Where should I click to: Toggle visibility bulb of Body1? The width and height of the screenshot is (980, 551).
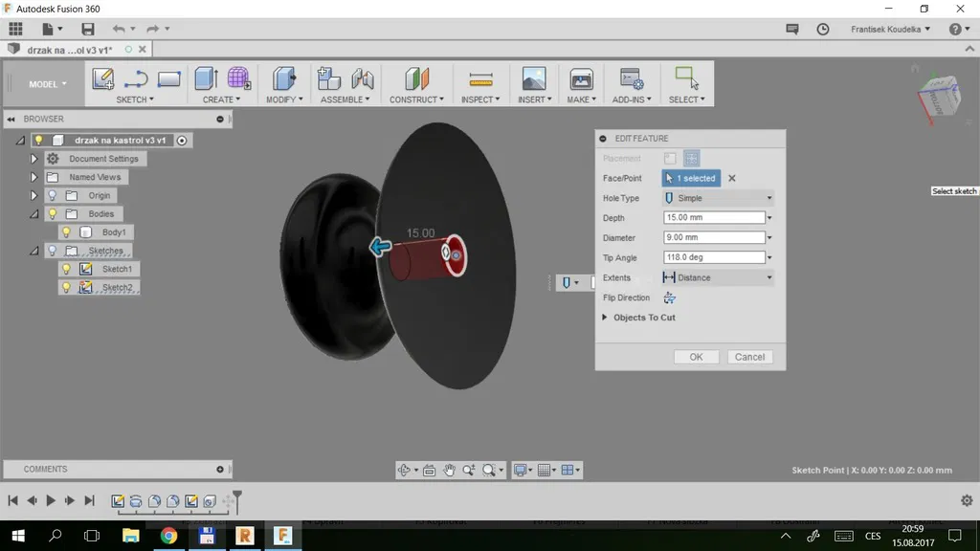point(66,232)
